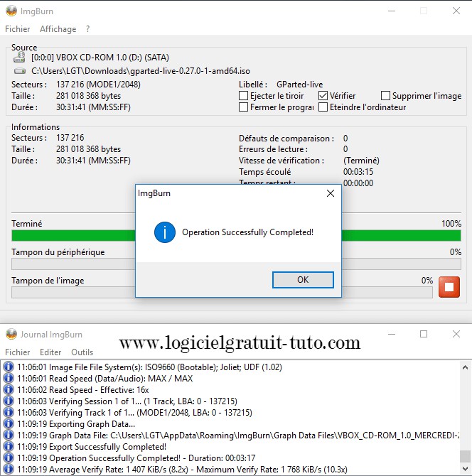Close the Operation Successfully Completed dialog

click(x=331, y=193)
